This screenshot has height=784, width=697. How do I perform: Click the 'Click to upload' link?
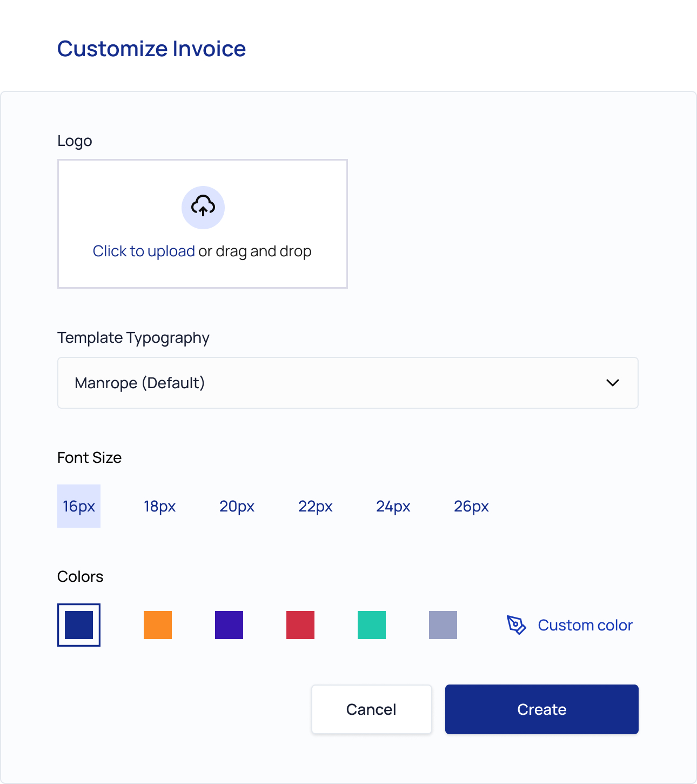[x=144, y=251]
